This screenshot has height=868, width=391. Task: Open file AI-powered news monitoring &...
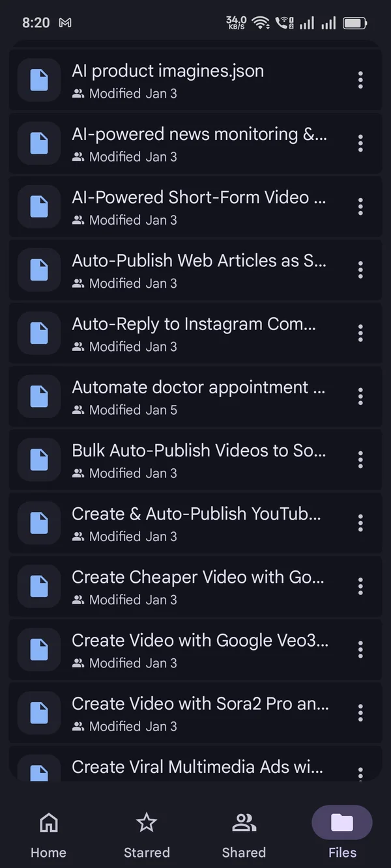tap(195, 143)
